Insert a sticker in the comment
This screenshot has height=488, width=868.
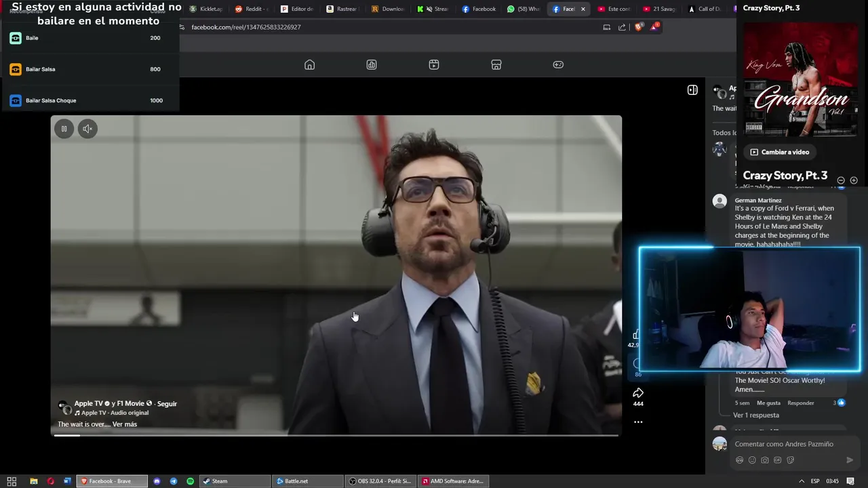click(791, 460)
